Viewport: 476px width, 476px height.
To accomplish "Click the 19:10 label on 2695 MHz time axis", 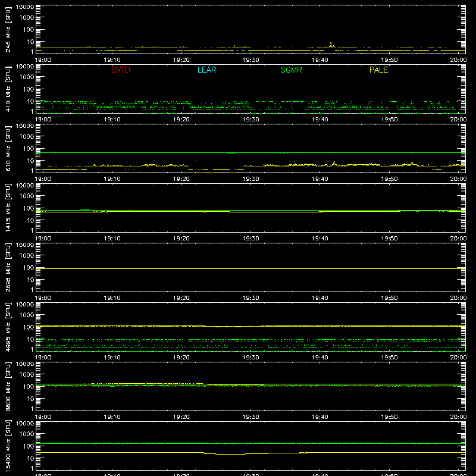I will point(112,298).
